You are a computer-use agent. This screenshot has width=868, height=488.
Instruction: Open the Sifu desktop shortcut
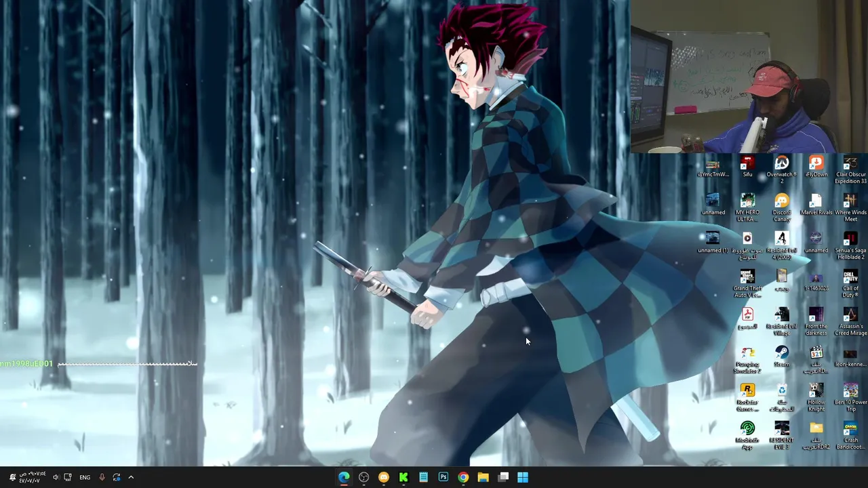747,167
